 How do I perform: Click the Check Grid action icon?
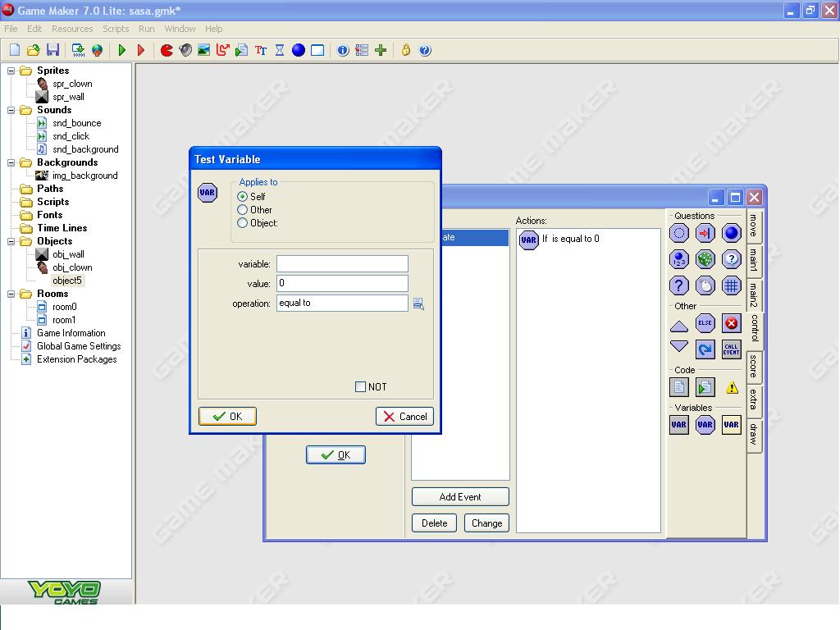point(731,285)
